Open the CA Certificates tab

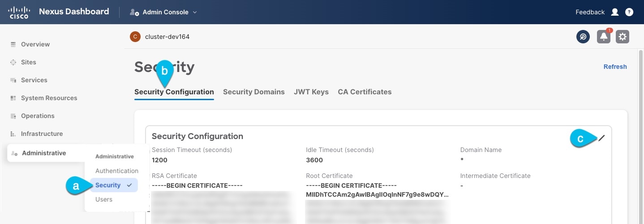pos(365,92)
